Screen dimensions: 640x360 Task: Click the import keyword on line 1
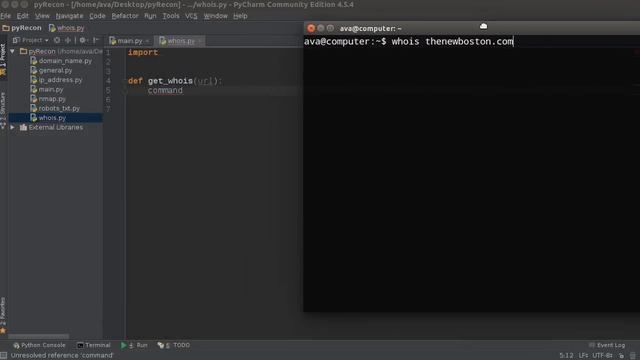click(143, 52)
